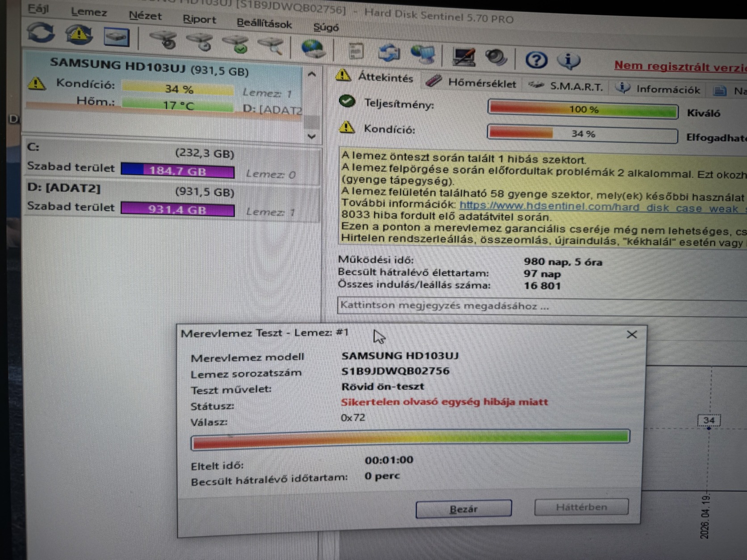Click the refresh arrows toolbar icon
The width and height of the screenshot is (747, 560).
[x=41, y=33]
